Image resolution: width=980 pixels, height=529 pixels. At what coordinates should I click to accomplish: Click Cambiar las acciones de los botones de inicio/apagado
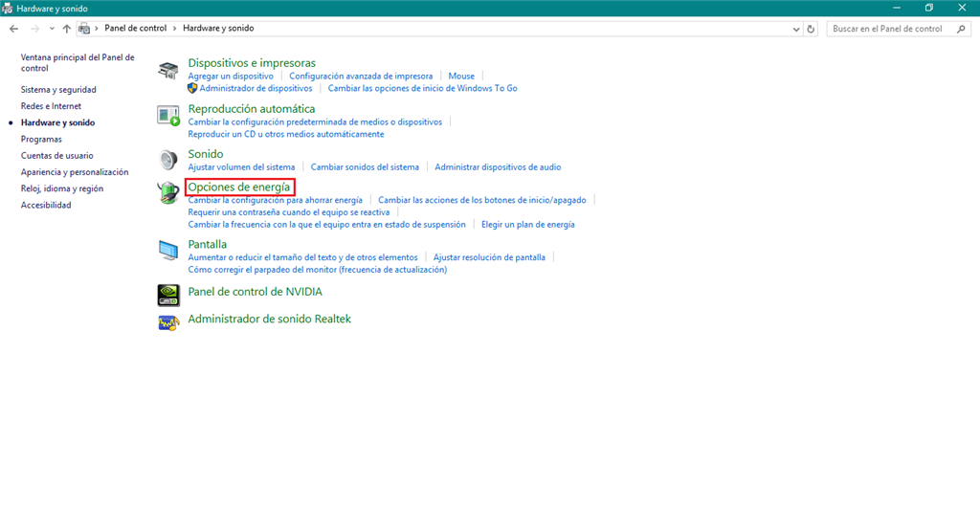click(x=482, y=200)
